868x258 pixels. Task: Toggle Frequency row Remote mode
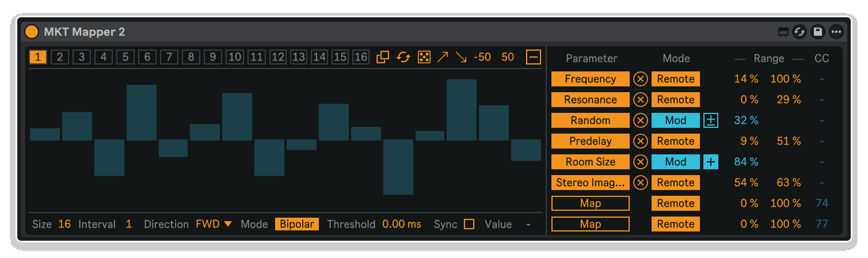pyautogui.click(x=676, y=79)
